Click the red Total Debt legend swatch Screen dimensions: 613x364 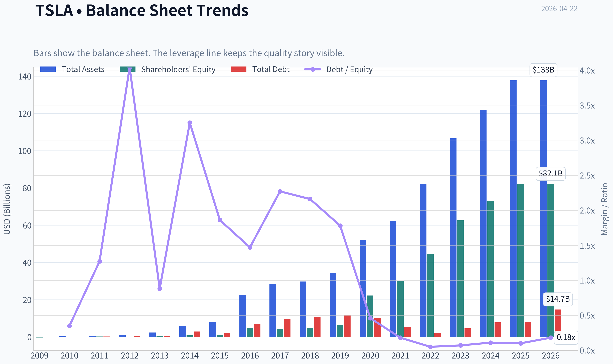[238, 69]
